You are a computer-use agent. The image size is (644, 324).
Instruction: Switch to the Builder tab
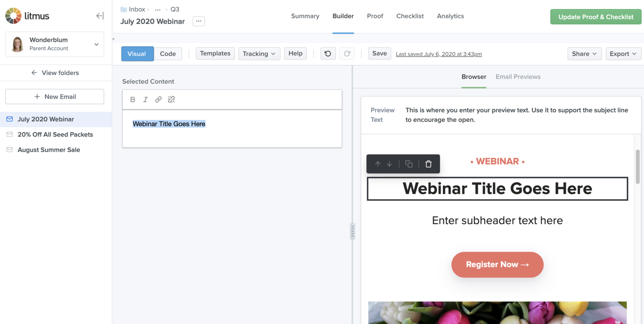pos(343,16)
